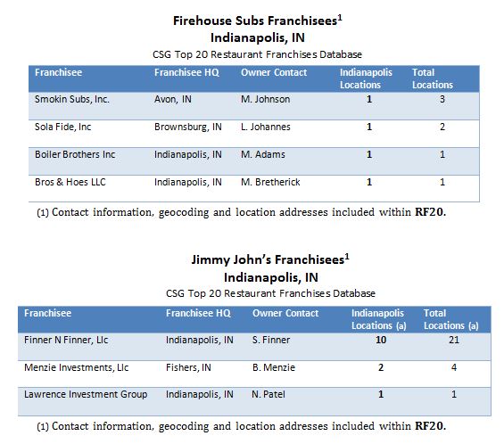Click owner contact M. Bretherick

[x=270, y=182]
